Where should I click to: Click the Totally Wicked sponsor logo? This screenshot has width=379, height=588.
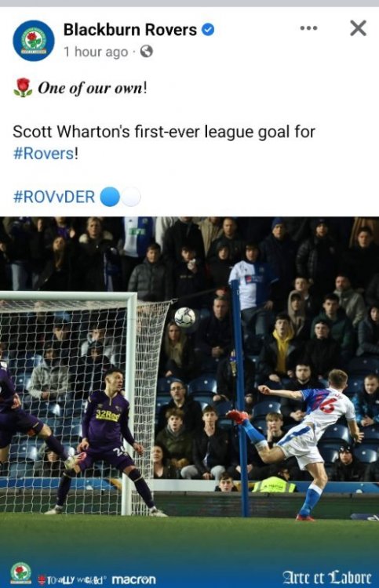coord(72,580)
